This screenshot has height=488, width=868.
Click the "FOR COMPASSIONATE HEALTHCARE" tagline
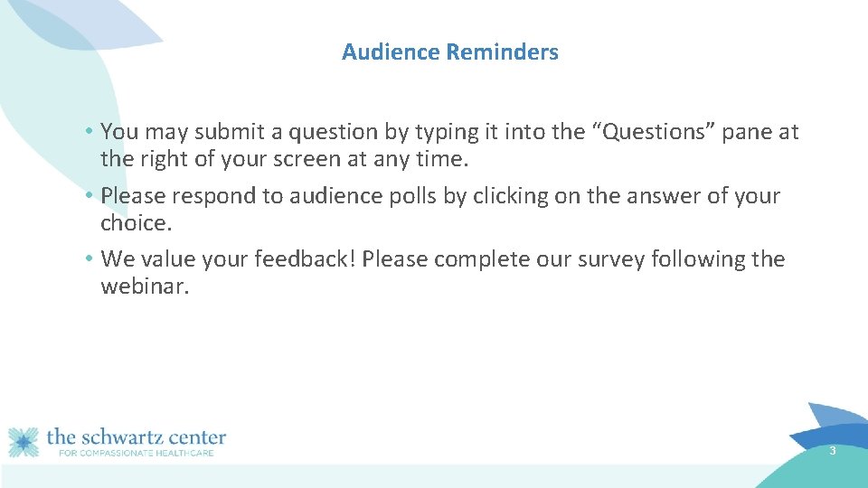tap(129, 453)
